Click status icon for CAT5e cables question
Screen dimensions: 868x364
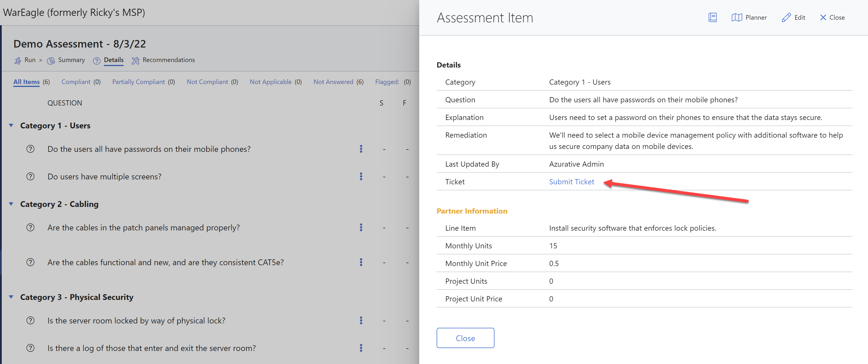tap(30, 262)
